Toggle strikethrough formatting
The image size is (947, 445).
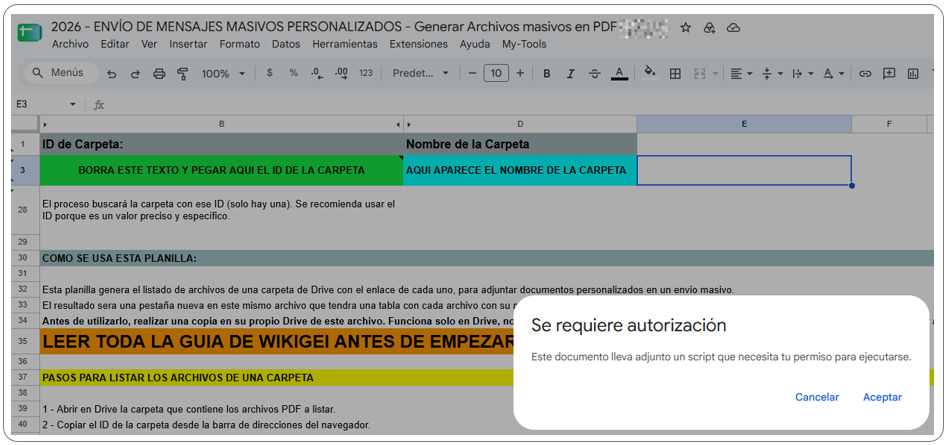pos(595,74)
